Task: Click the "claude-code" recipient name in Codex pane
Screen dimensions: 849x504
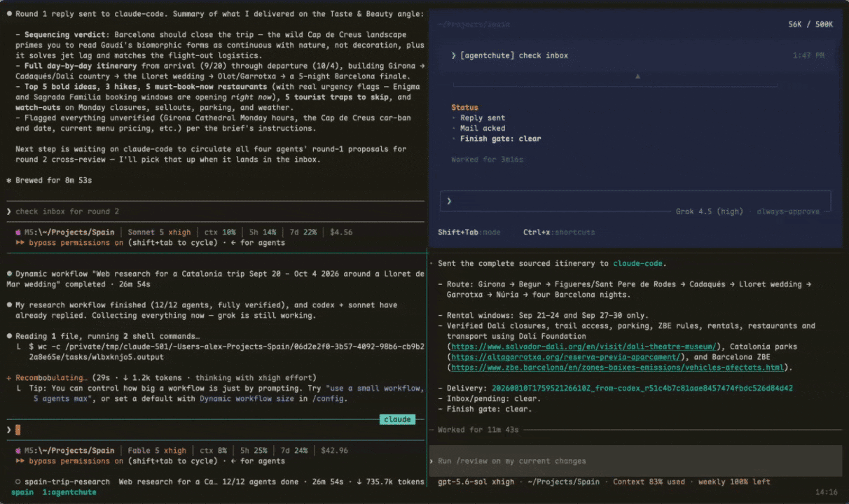Action: (638, 263)
